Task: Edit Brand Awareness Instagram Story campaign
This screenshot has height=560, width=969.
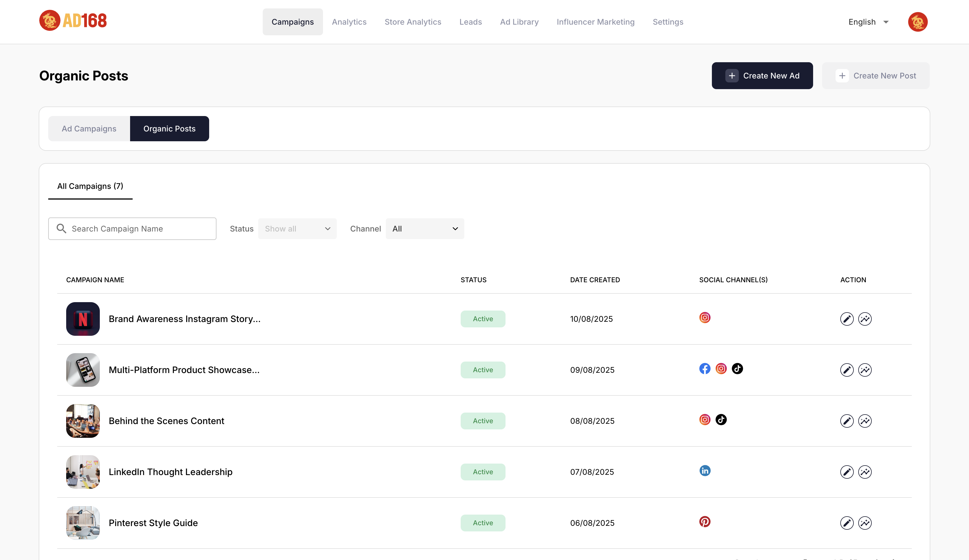Action: pyautogui.click(x=847, y=319)
